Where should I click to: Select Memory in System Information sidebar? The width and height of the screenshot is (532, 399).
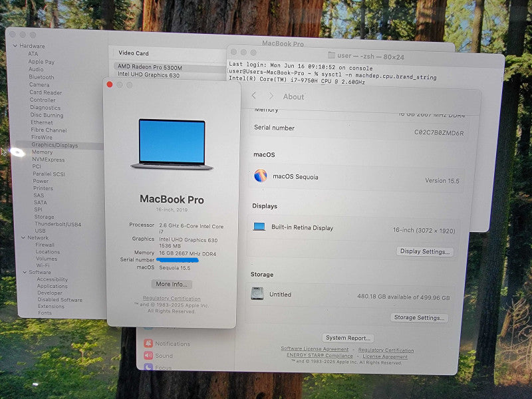click(x=43, y=152)
